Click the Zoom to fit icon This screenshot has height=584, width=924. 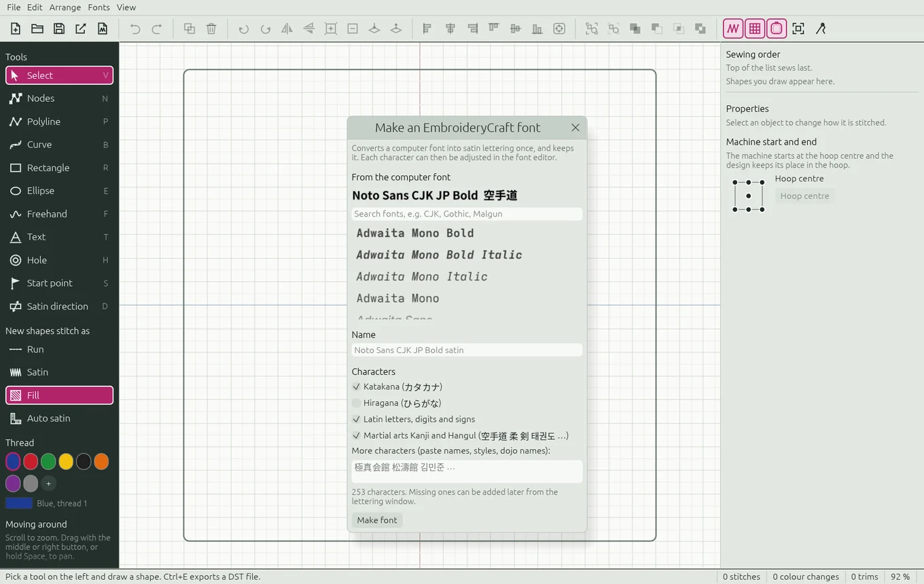click(x=798, y=29)
